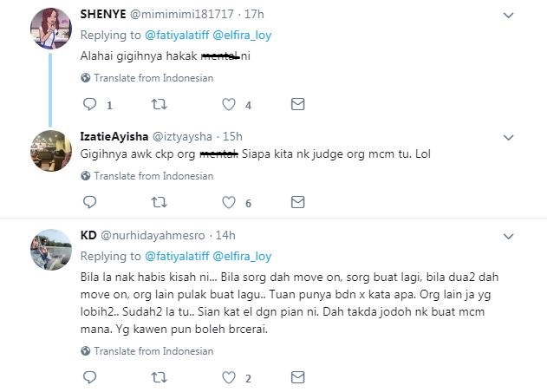547x392 pixels.
Task: Send SHENYE's tweet via direct message
Action: click(x=297, y=105)
